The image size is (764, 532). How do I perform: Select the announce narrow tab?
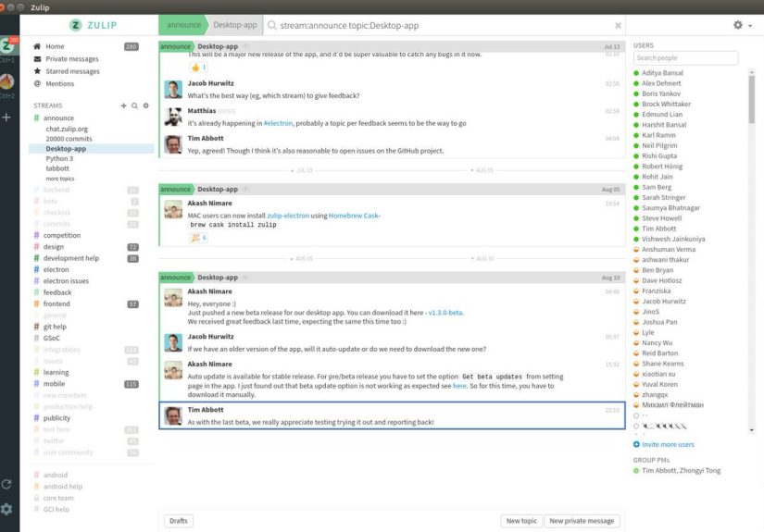pyautogui.click(x=183, y=25)
